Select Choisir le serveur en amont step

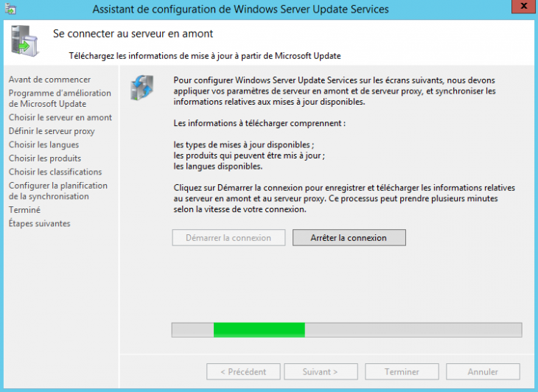tap(60, 118)
